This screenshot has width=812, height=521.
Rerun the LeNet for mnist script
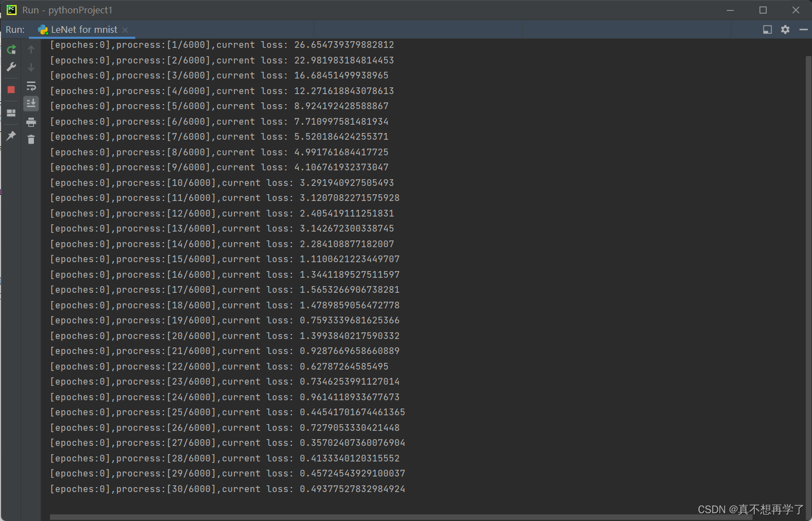click(x=11, y=50)
